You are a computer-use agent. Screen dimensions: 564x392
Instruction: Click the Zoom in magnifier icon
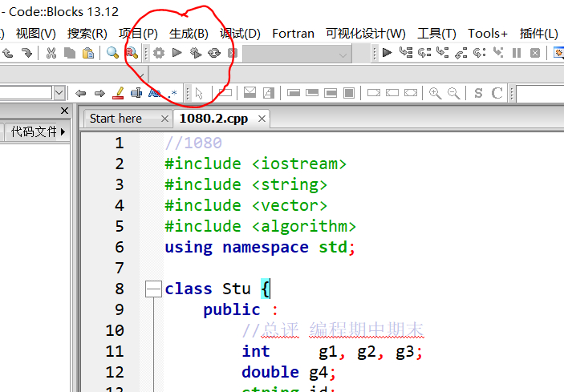coord(435,93)
